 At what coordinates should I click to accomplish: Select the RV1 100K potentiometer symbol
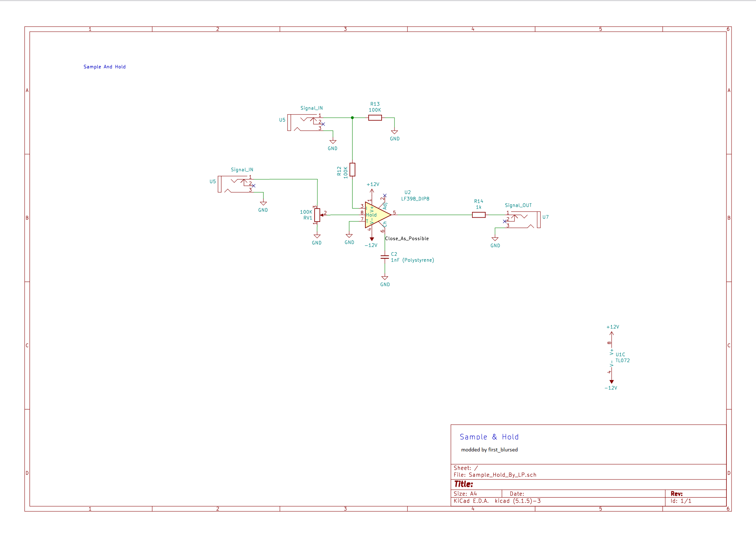pyautogui.click(x=317, y=215)
